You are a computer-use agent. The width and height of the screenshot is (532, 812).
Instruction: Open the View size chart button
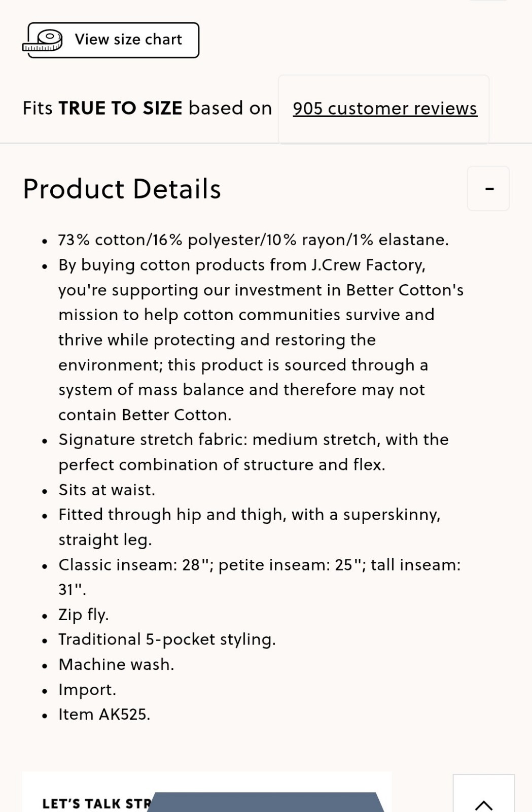113,40
